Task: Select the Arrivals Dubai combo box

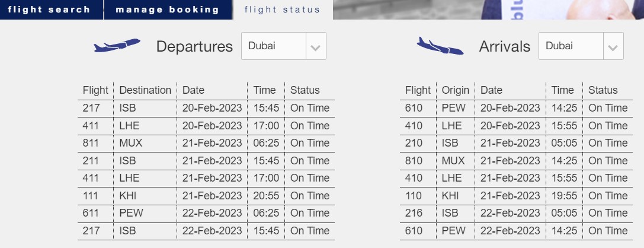Action: [x=581, y=46]
